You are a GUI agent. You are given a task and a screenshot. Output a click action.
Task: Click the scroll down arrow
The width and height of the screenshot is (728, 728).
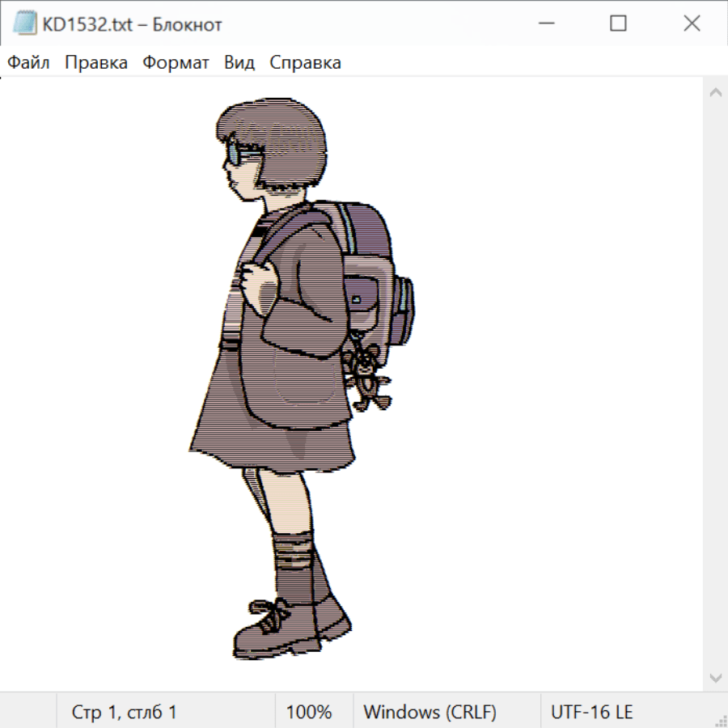tap(715, 677)
